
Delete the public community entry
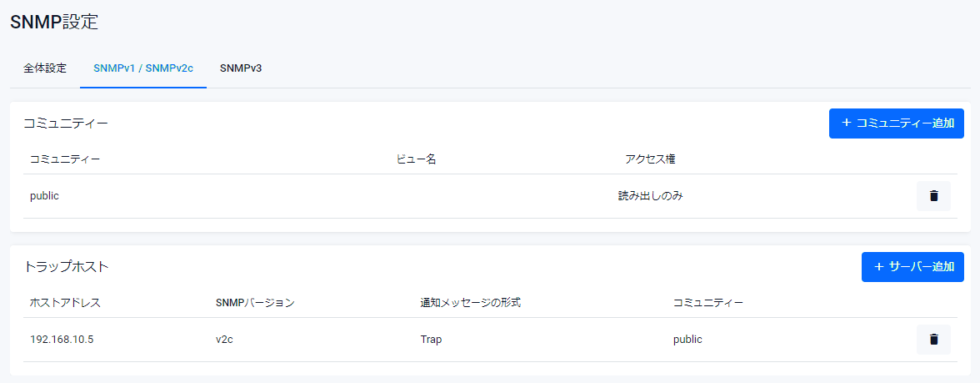(933, 196)
